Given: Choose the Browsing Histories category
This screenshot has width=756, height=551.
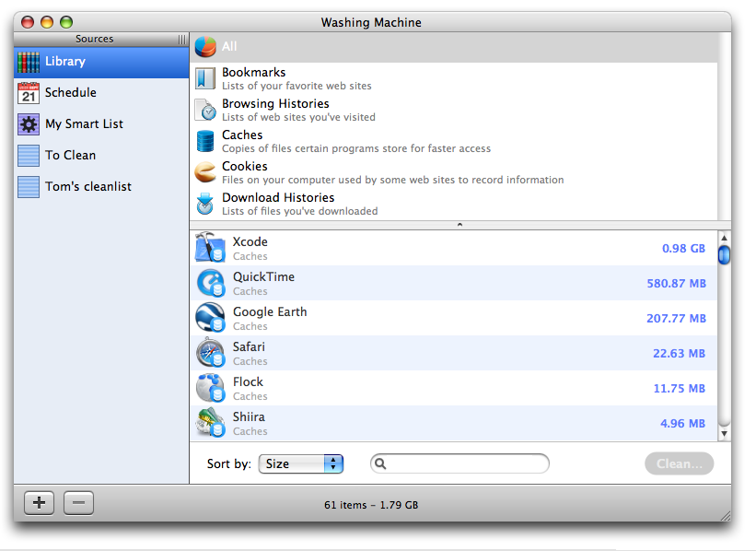Looking at the screenshot, I should coord(454,110).
